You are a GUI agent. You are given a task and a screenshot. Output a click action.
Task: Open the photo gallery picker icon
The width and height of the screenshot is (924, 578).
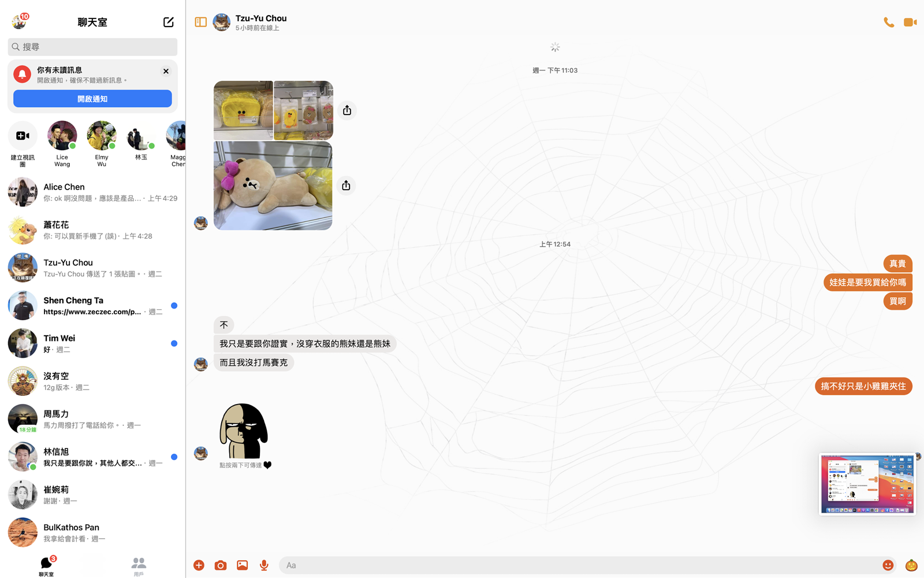(x=242, y=565)
